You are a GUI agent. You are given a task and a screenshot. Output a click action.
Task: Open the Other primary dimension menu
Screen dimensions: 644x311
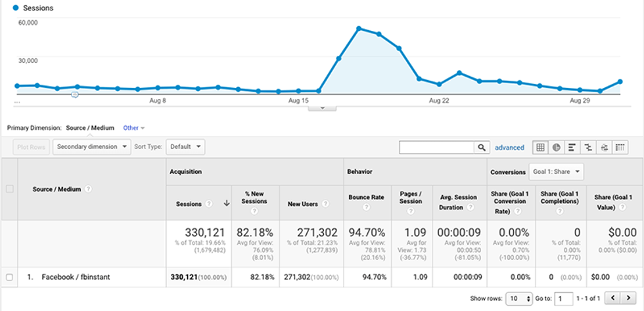click(x=133, y=128)
